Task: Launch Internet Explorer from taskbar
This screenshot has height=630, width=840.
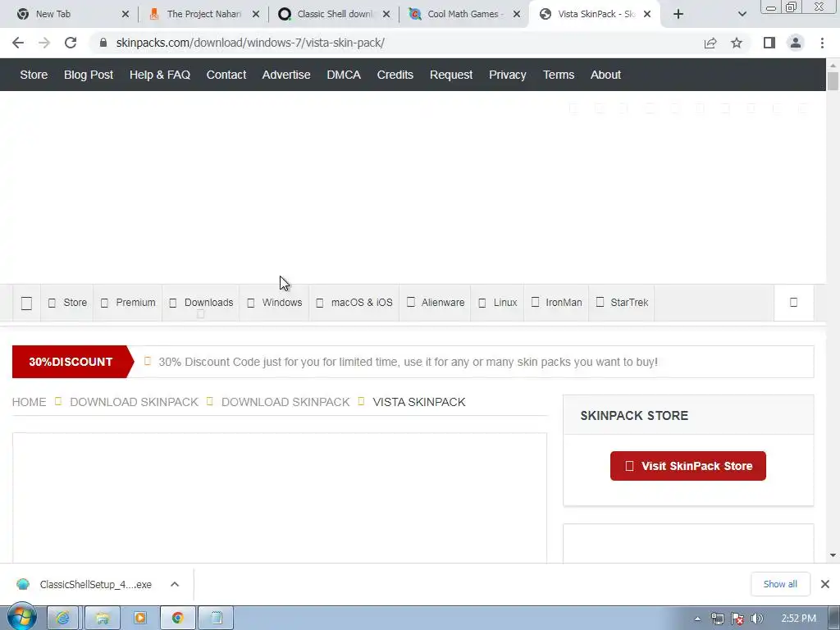Action: click(x=62, y=619)
